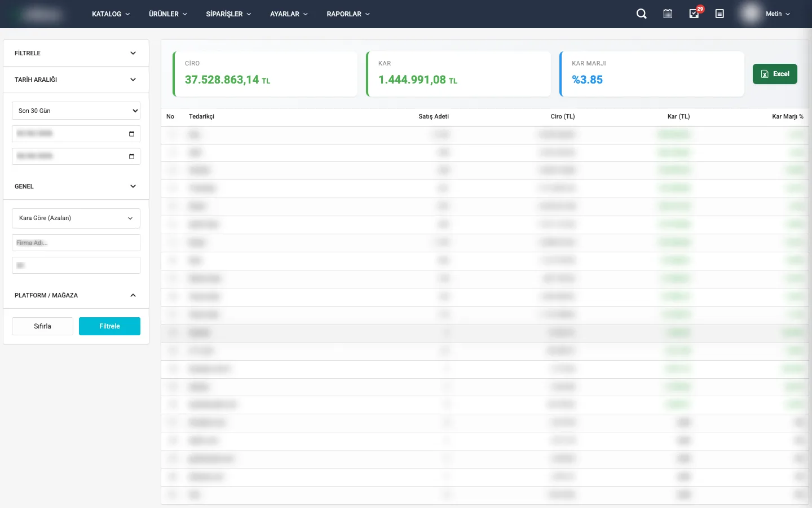Click the search magnifier icon
812x508 pixels.
click(641, 14)
